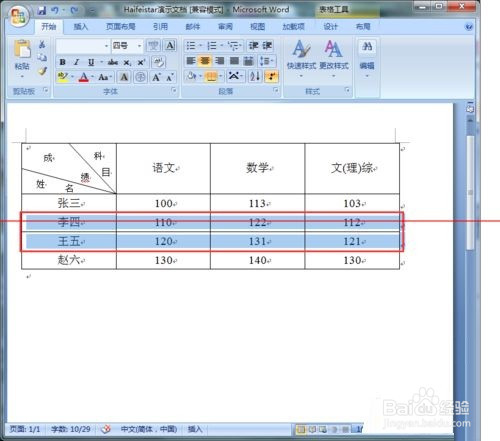
Task: Apply superscript formatting
Action: click(x=141, y=62)
